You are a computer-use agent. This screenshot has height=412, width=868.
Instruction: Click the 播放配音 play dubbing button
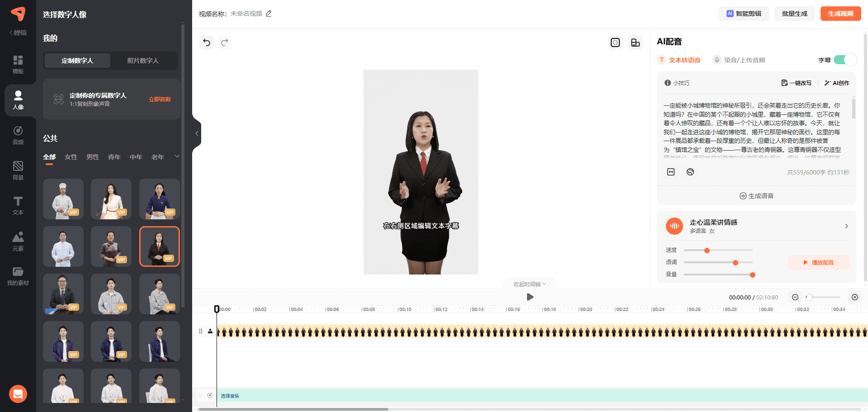tap(819, 262)
